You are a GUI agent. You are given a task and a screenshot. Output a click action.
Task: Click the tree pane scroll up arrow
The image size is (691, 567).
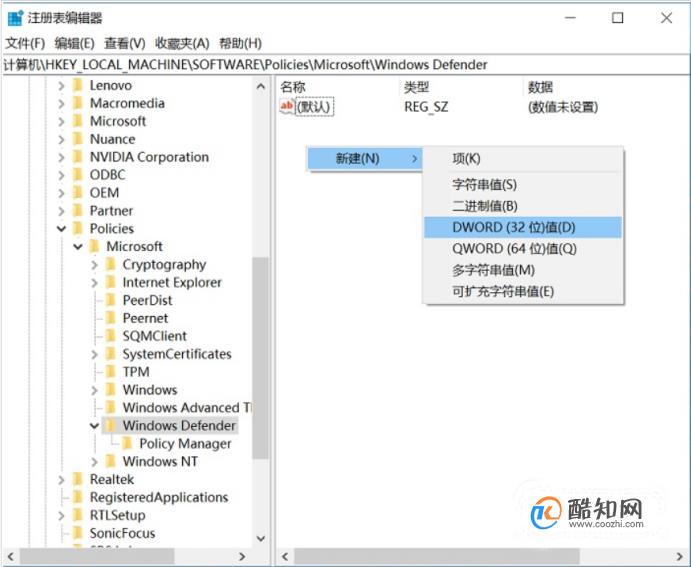261,86
